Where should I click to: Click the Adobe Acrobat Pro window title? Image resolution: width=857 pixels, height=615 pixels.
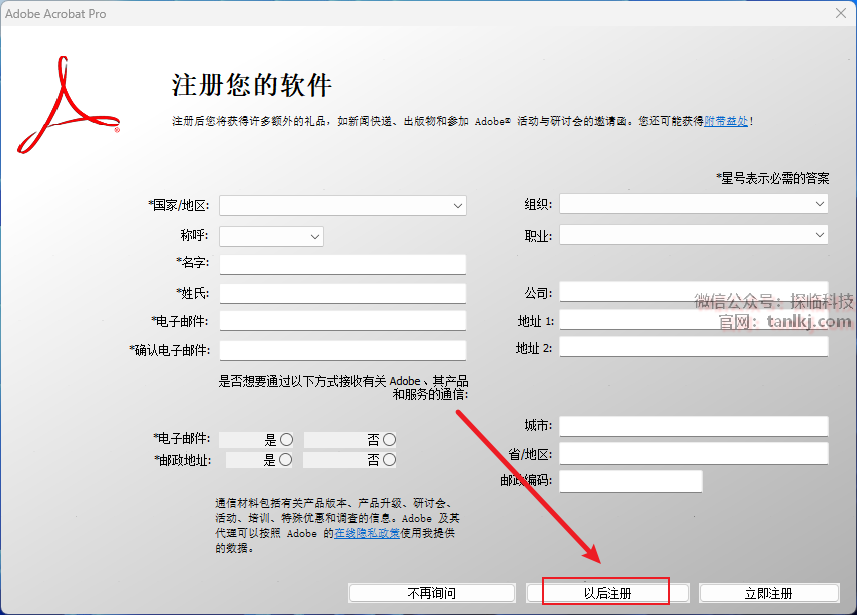point(56,14)
